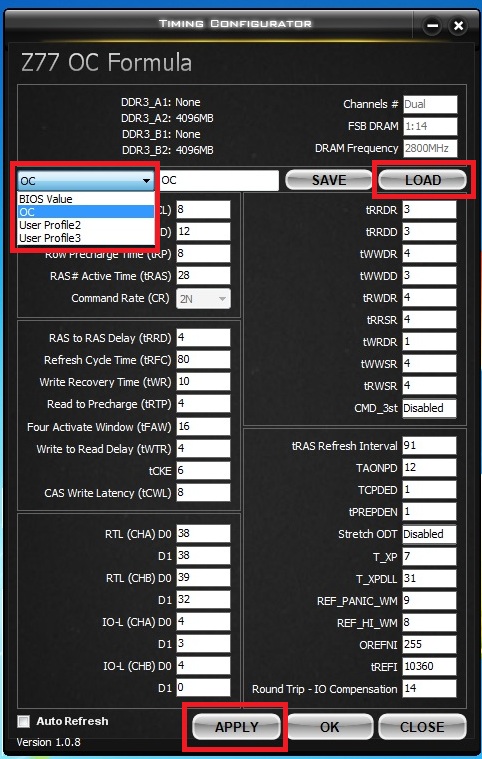Select the TAONPD value field

(x=429, y=468)
